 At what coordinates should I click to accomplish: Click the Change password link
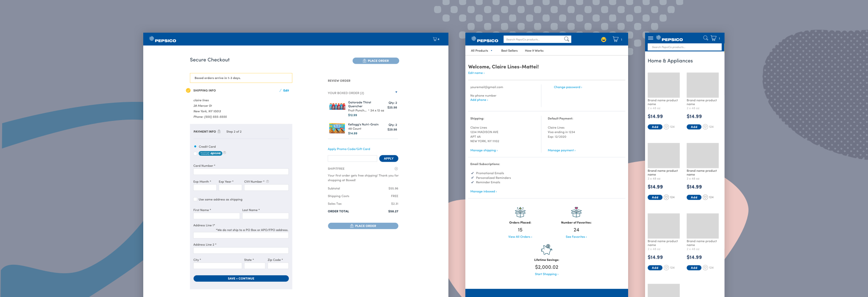(x=568, y=87)
